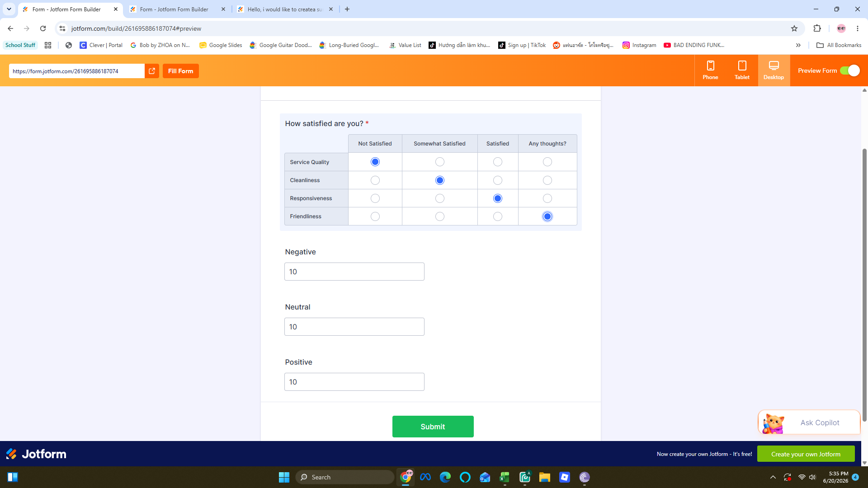Screen dimensions: 868x488
Task: Click the Negative number field
Action: (x=354, y=272)
